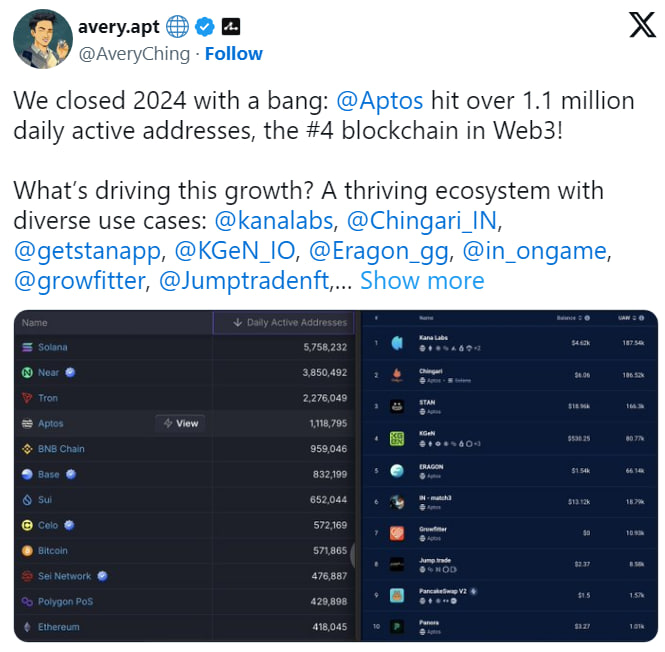Click the View button on Aptos row

tap(180, 423)
